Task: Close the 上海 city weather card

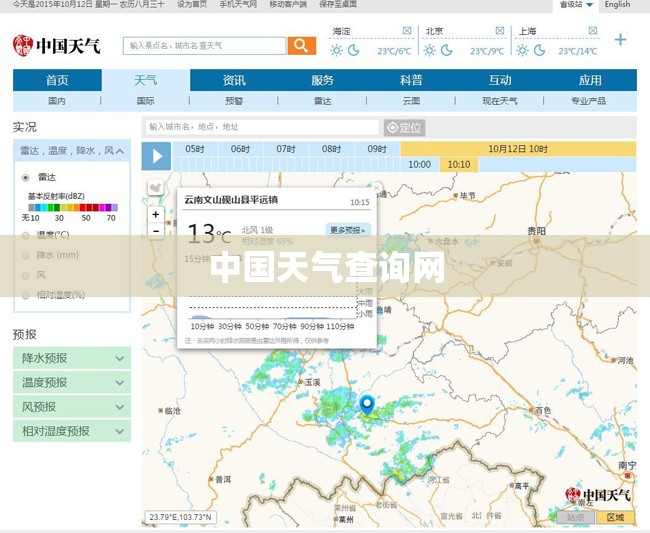Action: [593, 31]
